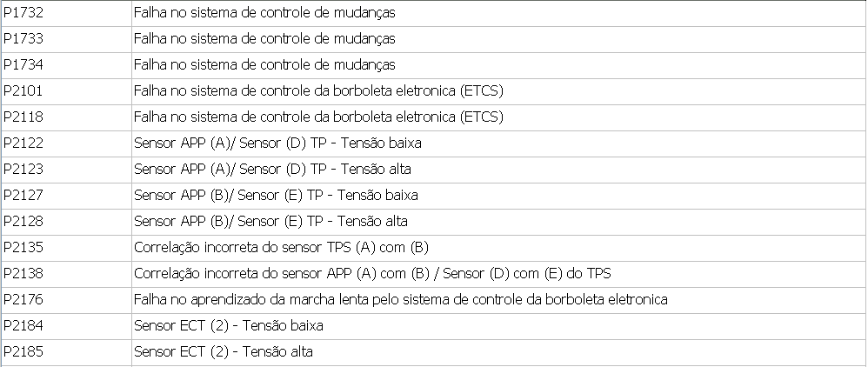Viewport: 868px width, 367px height.
Task: Choose the P2128 code cell
Action: tap(23, 222)
